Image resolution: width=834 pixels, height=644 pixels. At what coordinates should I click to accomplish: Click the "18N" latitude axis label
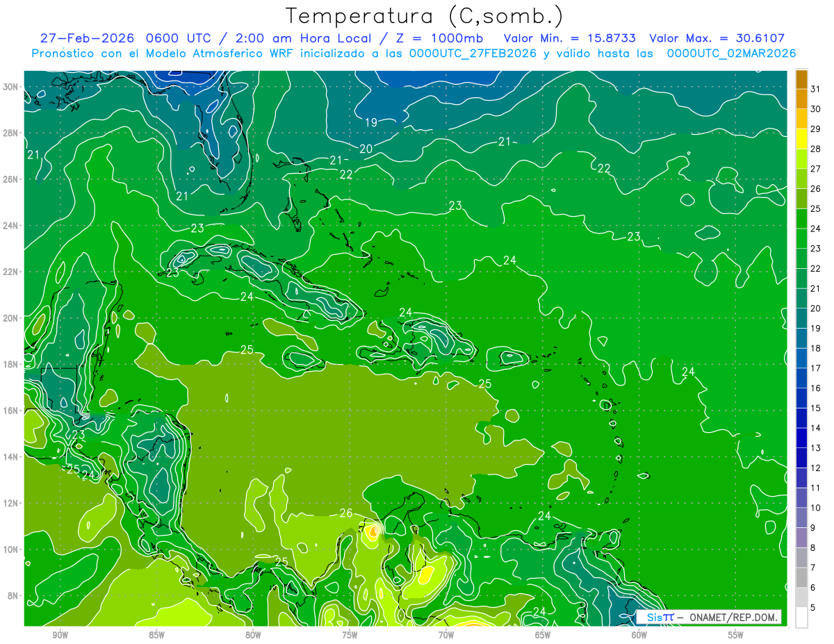[11, 364]
